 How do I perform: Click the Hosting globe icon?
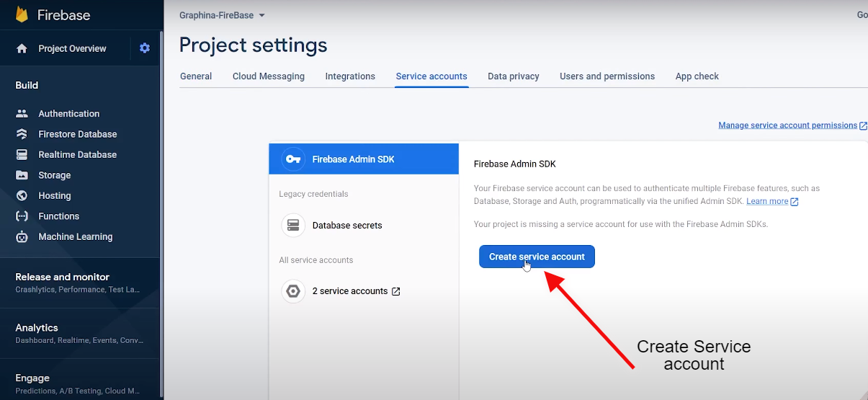[22, 195]
